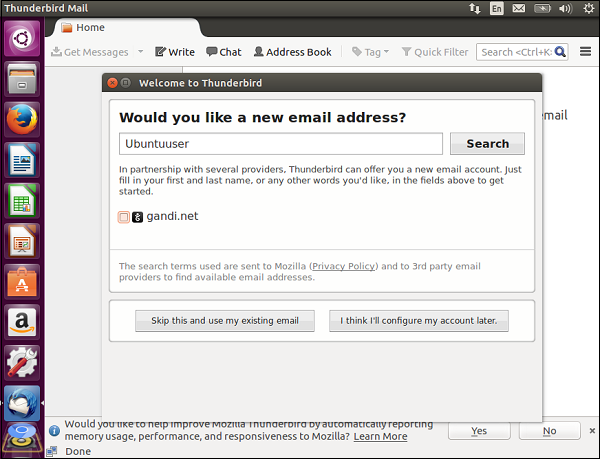Expand the Get Messages dropdown arrow
600x459 pixels.
[x=141, y=52]
